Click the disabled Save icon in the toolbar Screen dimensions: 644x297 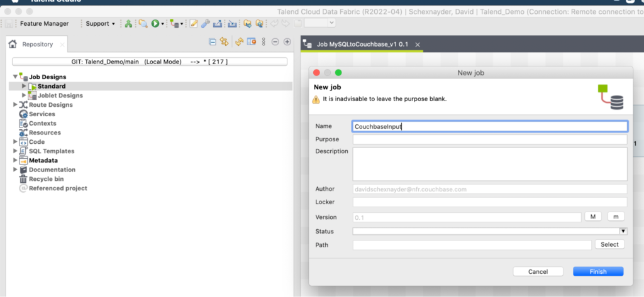pyautogui.click(x=9, y=24)
